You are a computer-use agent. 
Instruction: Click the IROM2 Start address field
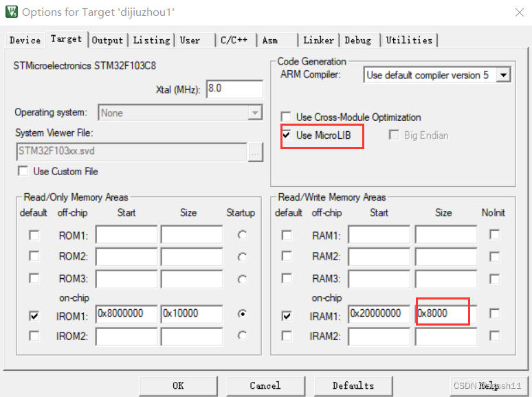[126, 337]
